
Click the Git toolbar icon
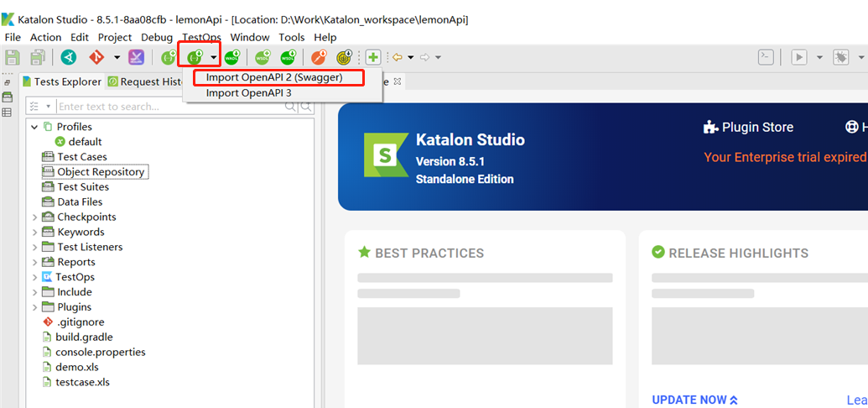pyautogui.click(x=96, y=57)
